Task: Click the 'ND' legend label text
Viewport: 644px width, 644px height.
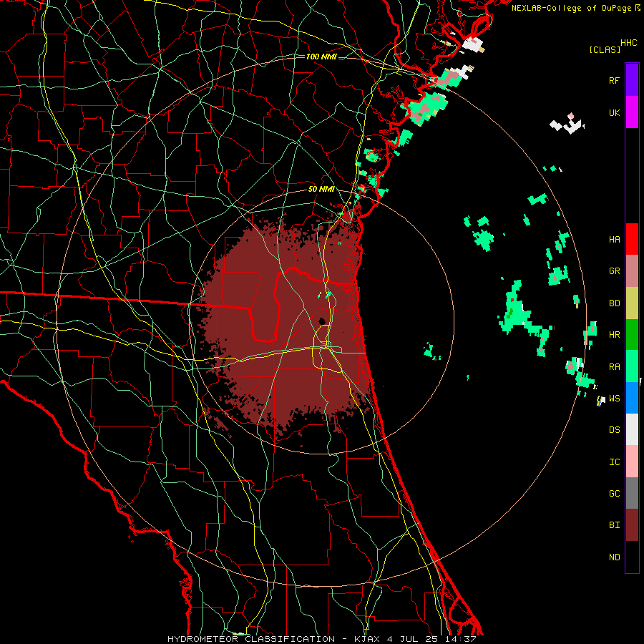Action: (x=614, y=557)
